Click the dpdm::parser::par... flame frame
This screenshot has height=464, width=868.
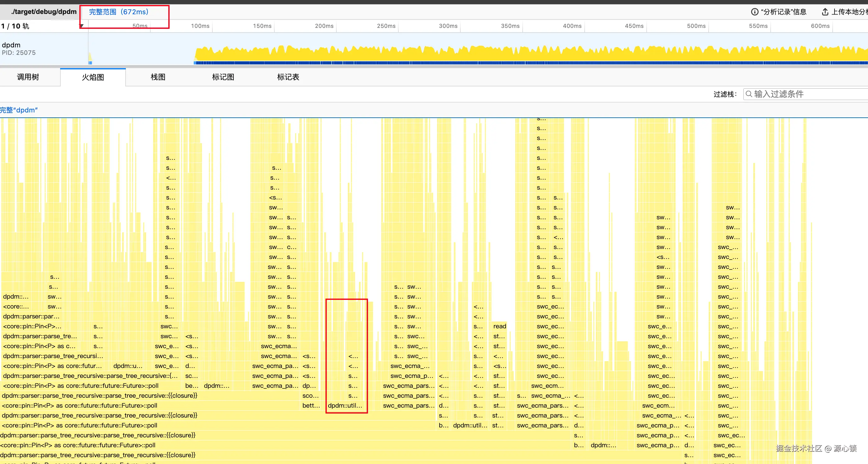(31, 317)
